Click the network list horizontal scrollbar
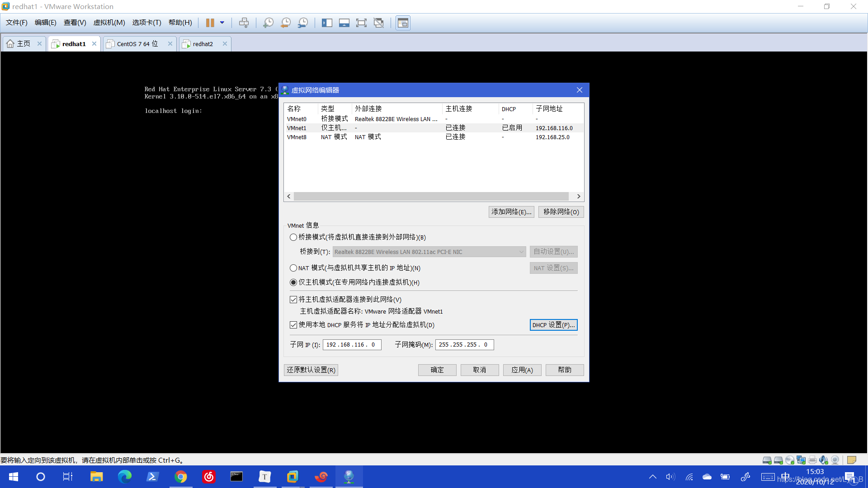This screenshot has width=868, height=488. 431,197
